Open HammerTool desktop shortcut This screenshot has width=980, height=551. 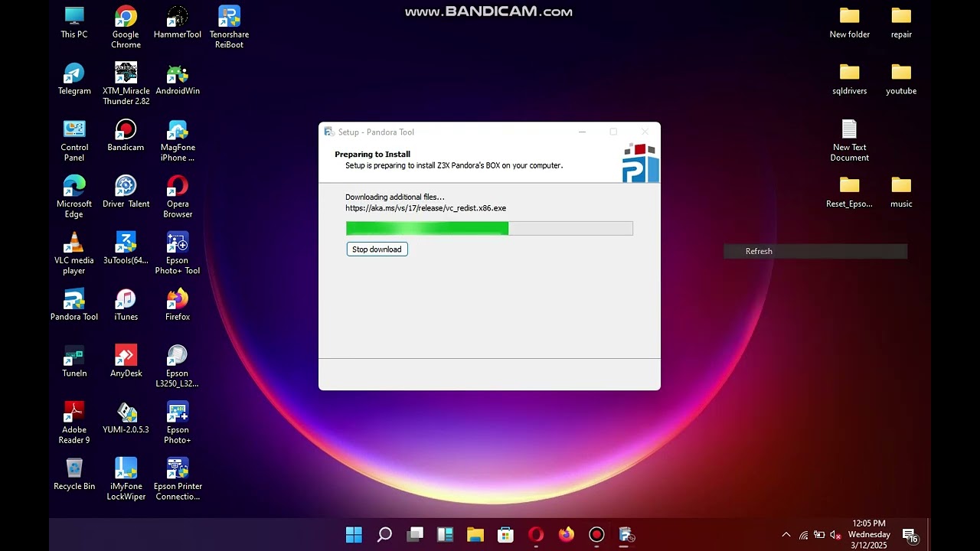click(178, 22)
